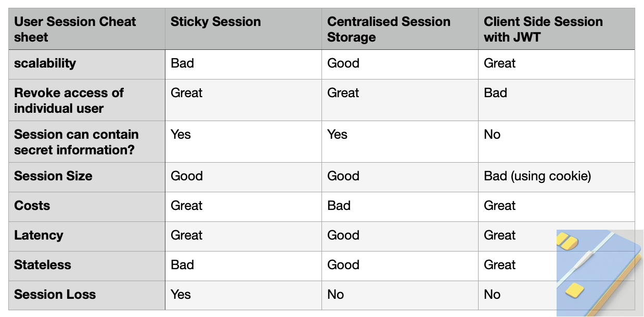Select the 'Session Size' row label

pos(87,177)
